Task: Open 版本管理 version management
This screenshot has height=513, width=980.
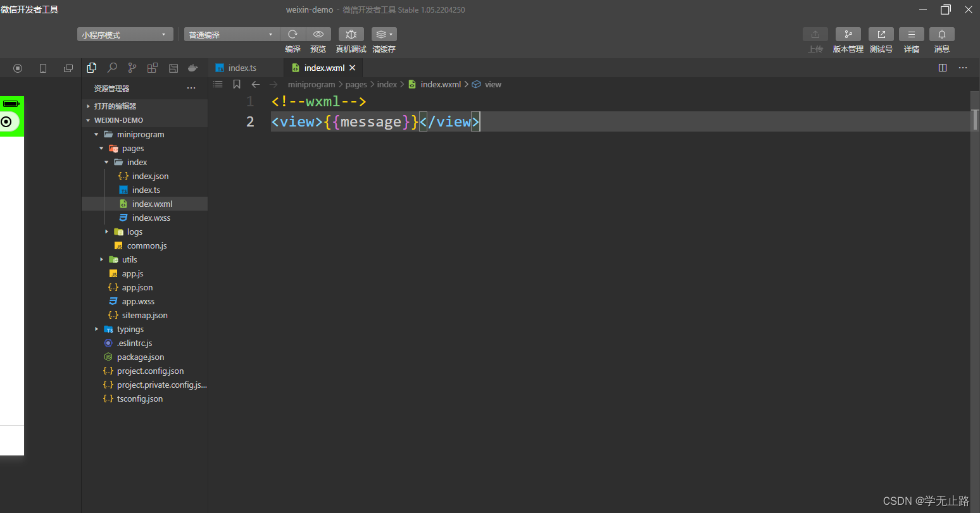Action: pos(848,34)
